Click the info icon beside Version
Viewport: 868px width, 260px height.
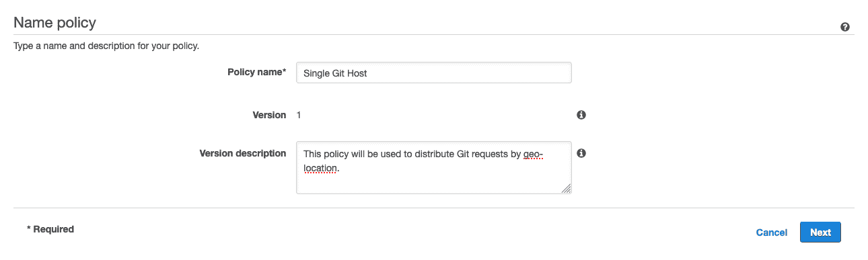581,115
